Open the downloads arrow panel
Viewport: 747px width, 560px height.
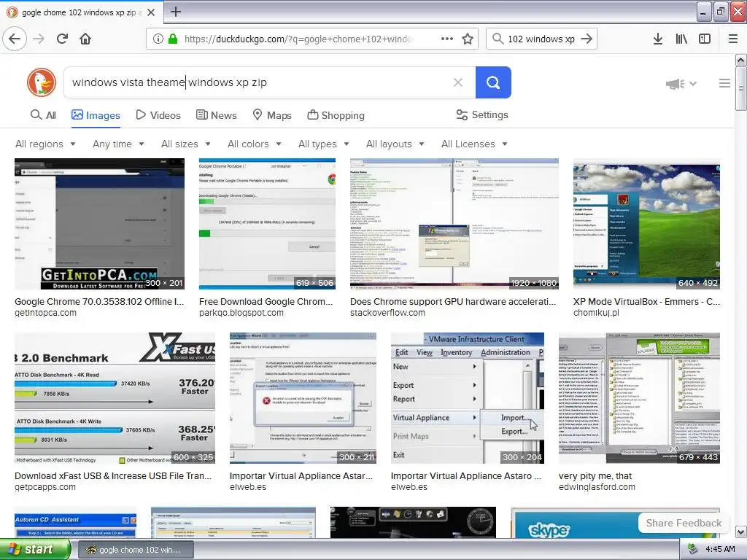658,39
